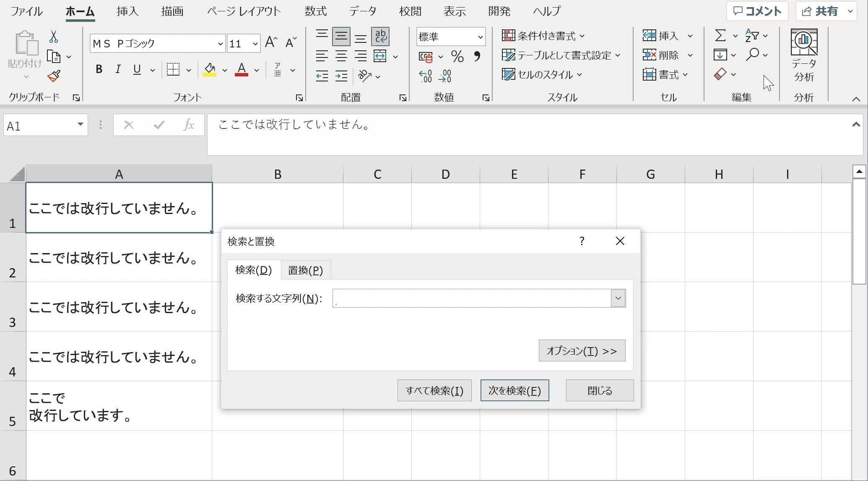Apply the yellow fill color bucket
The width and height of the screenshot is (868, 481).
pyautogui.click(x=210, y=70)
